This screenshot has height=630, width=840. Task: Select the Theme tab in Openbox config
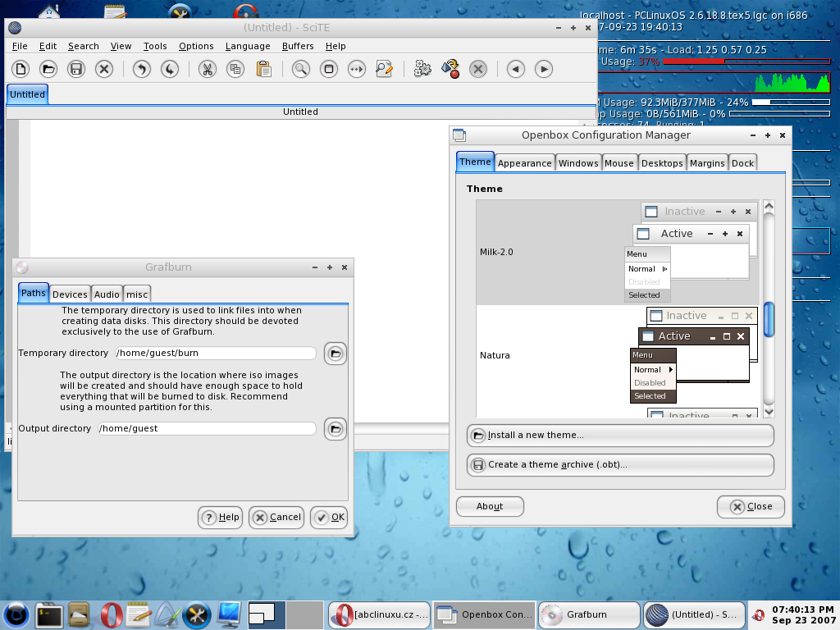475,162
